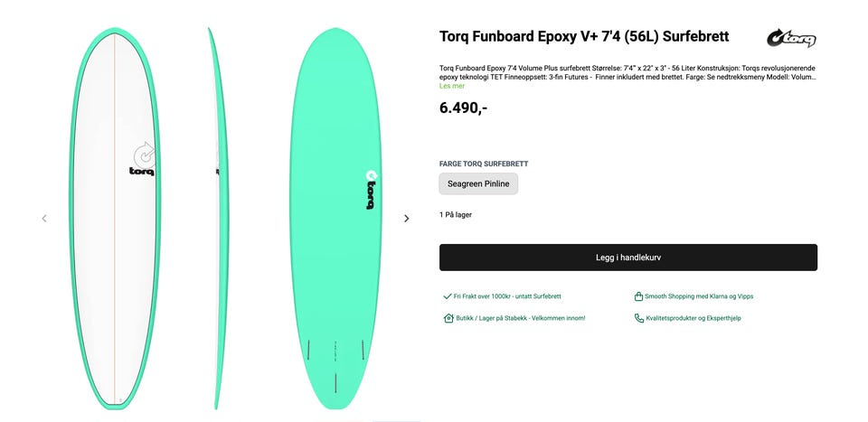Click the 1 På lager stock status

coord(456,215)
